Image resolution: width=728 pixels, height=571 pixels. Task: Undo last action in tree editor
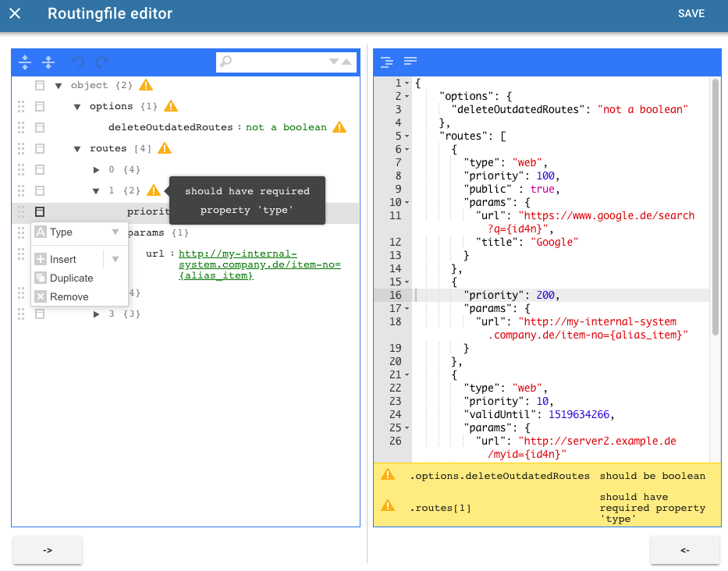click(x=77, y=62)
